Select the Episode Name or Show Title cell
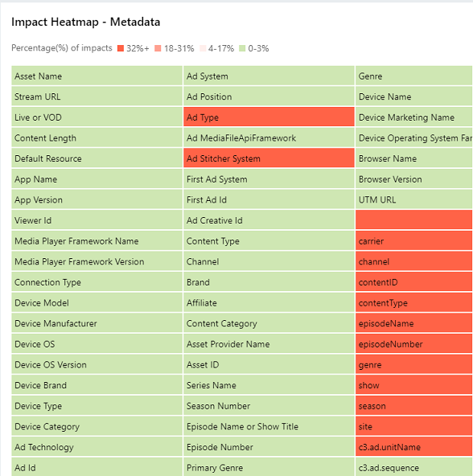473x476 pixels. [269, 426]
